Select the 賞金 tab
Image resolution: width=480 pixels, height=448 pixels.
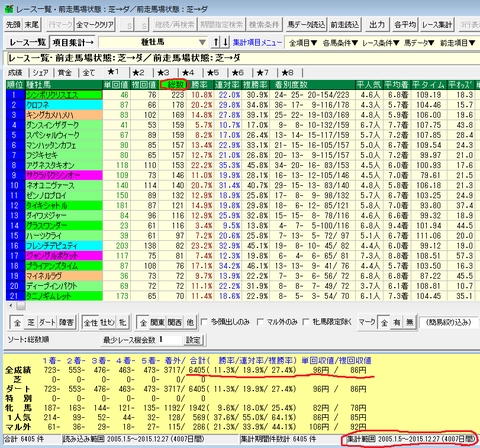pos(65,73)
